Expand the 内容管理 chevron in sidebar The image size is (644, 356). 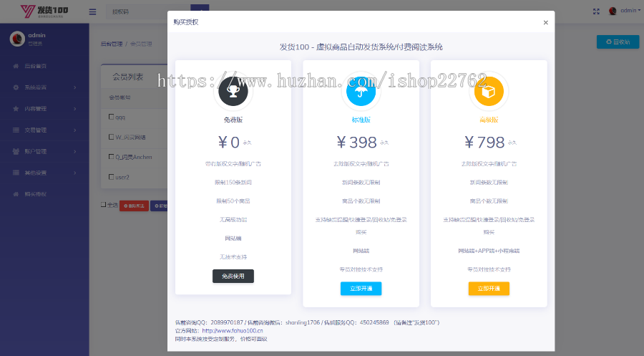pyautogui.click(x=74, y=109)
